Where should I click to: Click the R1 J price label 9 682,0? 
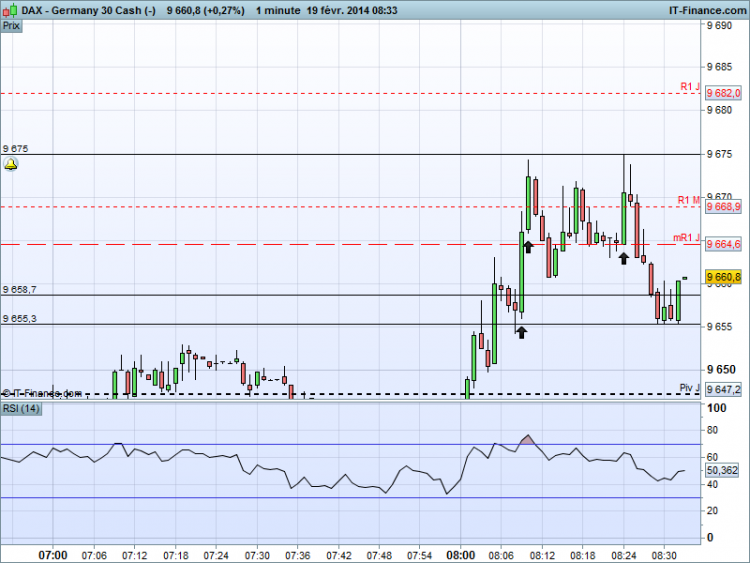pos(723,93)
